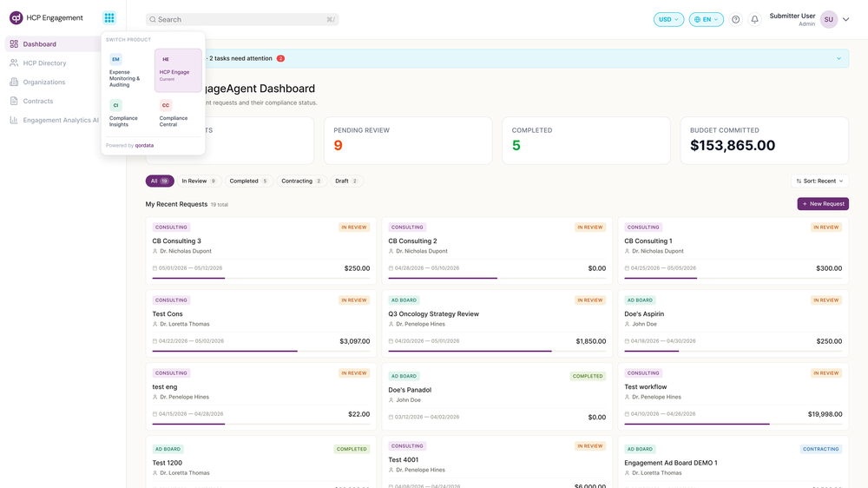868x488 pixels.
Task: Click the HCP Directory sidebar icon
Action: [14, 63]
